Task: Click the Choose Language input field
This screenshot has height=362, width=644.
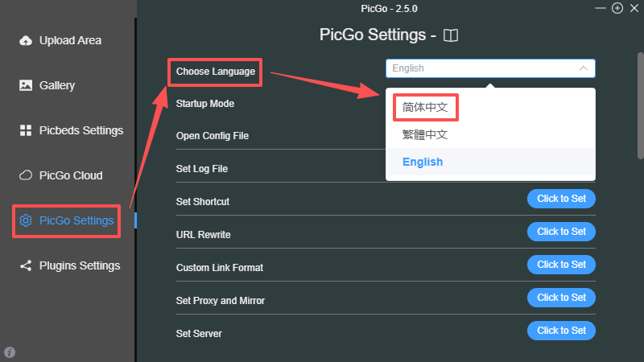Action: click(479, 68)
